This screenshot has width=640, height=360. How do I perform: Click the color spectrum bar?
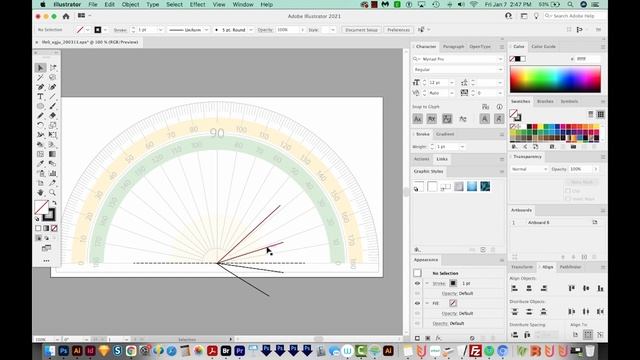[555, 79]
